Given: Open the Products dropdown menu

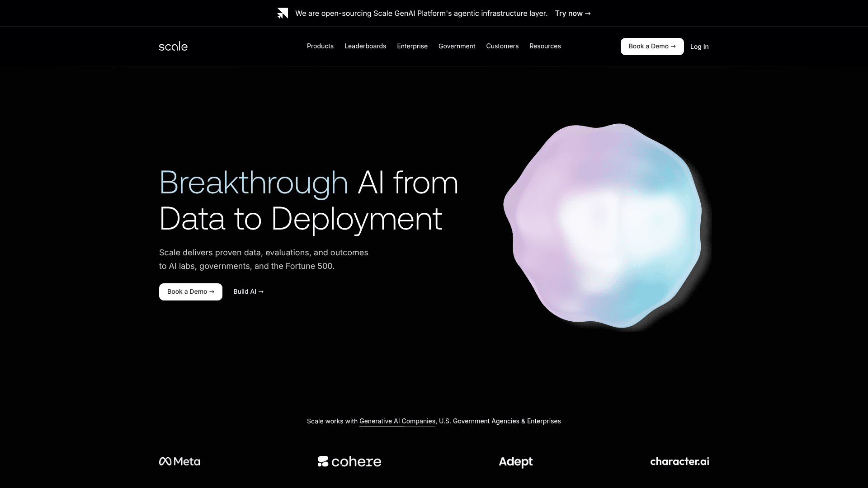Looking at the screenshot, I should (320, 46).
